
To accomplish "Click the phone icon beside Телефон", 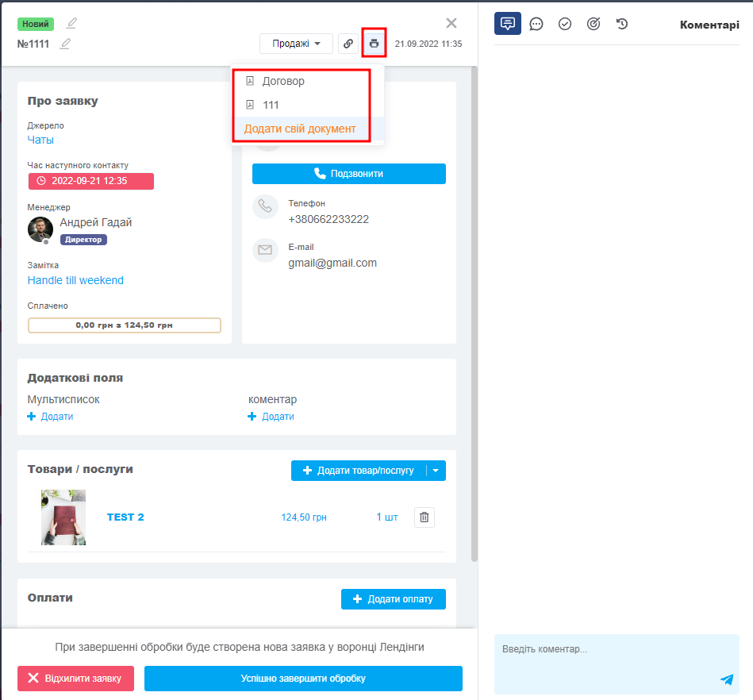I will pos(265,206).
